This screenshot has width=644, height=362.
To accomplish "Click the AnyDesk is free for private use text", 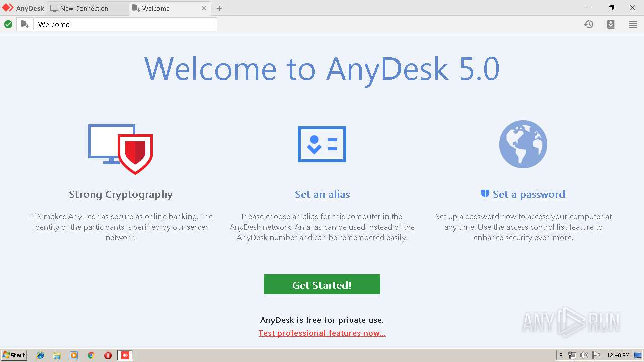I will tap(322, 320).
